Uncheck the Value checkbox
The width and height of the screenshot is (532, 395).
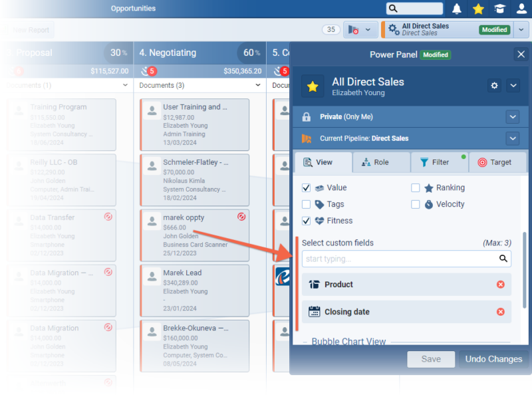coord(307,188)
